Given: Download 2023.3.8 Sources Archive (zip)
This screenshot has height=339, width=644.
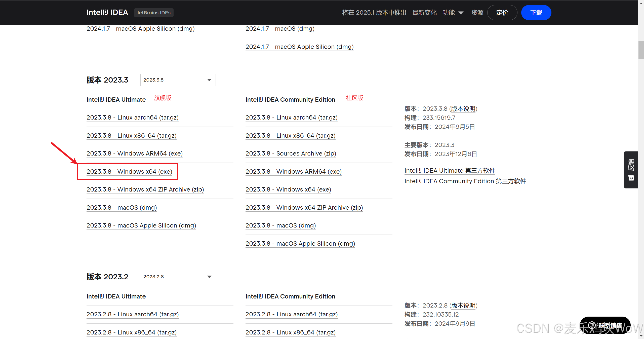Looking at the screenshot, I should click(x=291, y=154).
